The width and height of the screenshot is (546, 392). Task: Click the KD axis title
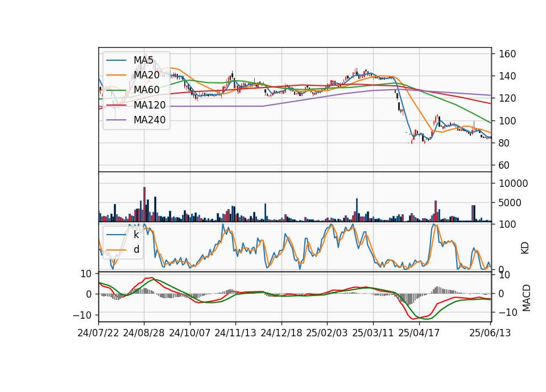[525, 248]
